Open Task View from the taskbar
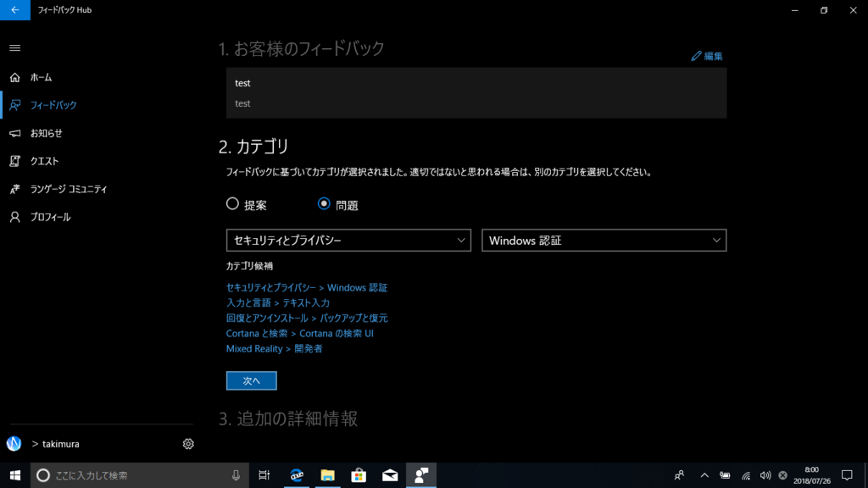 click(264, 475)
